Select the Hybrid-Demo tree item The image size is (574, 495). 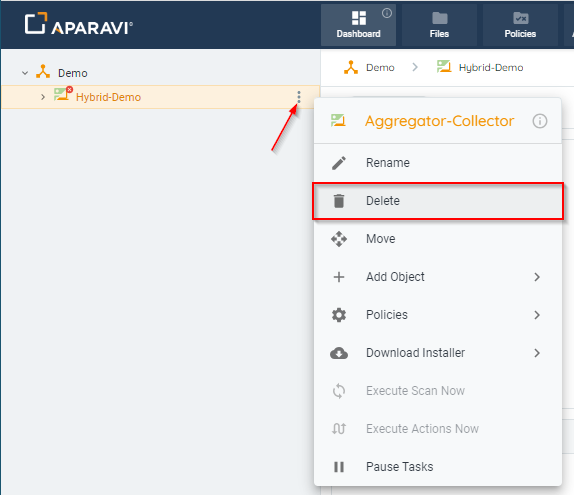(160, 97)
